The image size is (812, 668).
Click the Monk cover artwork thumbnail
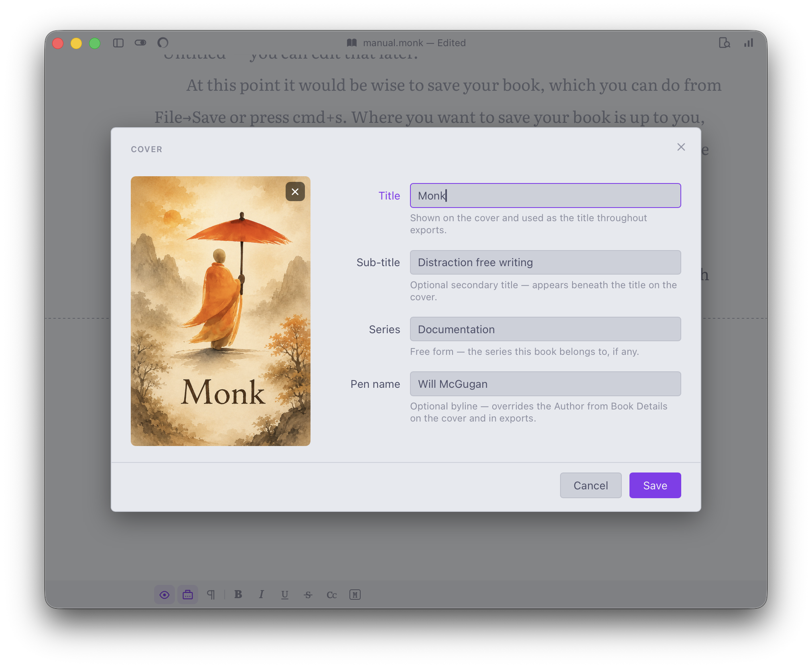[x=221, y=311]
